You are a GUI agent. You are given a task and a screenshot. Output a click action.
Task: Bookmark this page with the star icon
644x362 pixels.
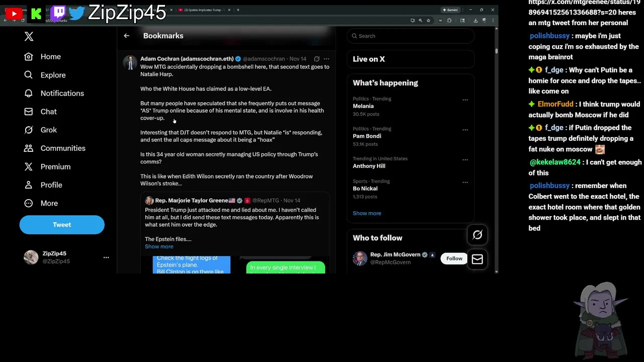click(428, 20)
